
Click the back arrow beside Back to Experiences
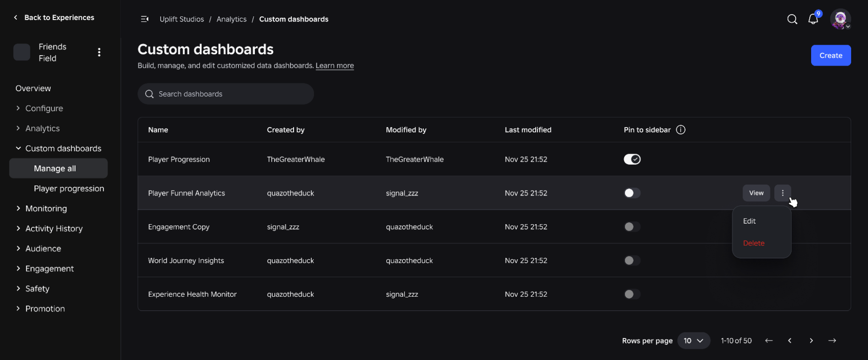[15, 17]
